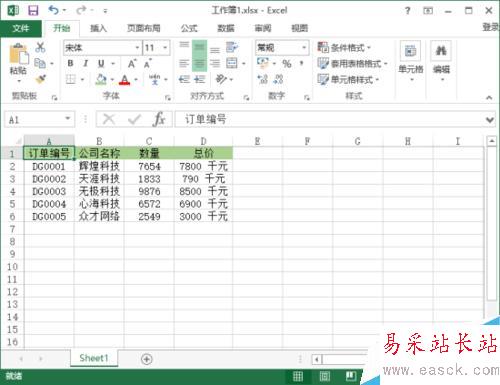500x385 pixels.
Task: Open 单元格样式 cell styles dropdown
Action: click(x=348, y=80)
